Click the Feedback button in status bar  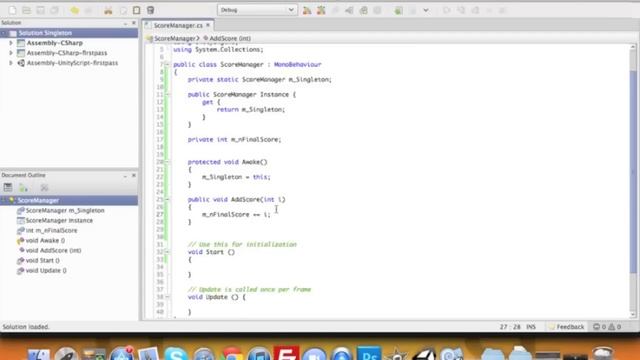tap(567, 327)
